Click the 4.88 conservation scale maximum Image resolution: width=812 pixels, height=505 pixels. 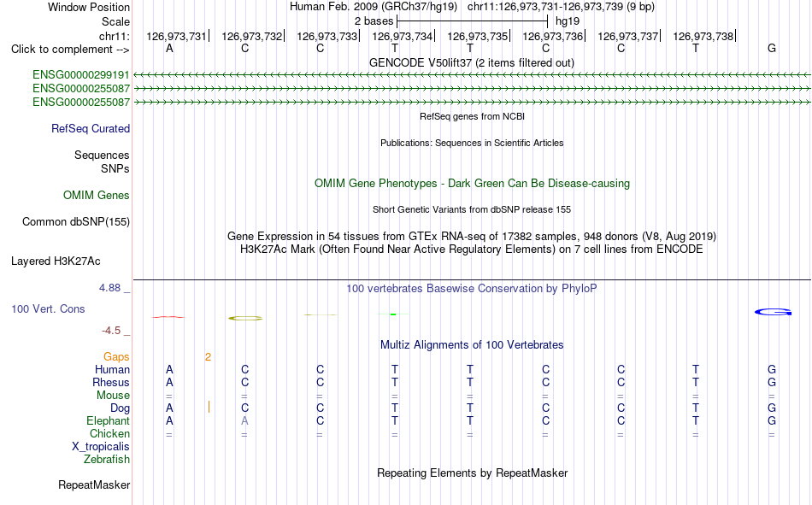(x=109, y=288)
